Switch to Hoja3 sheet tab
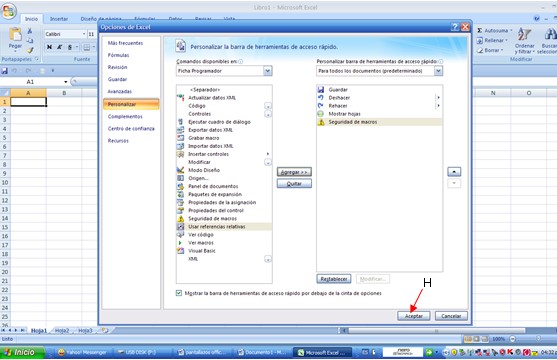Image resolution: width=557 pixels, height=360 pixels. [85, 331]
